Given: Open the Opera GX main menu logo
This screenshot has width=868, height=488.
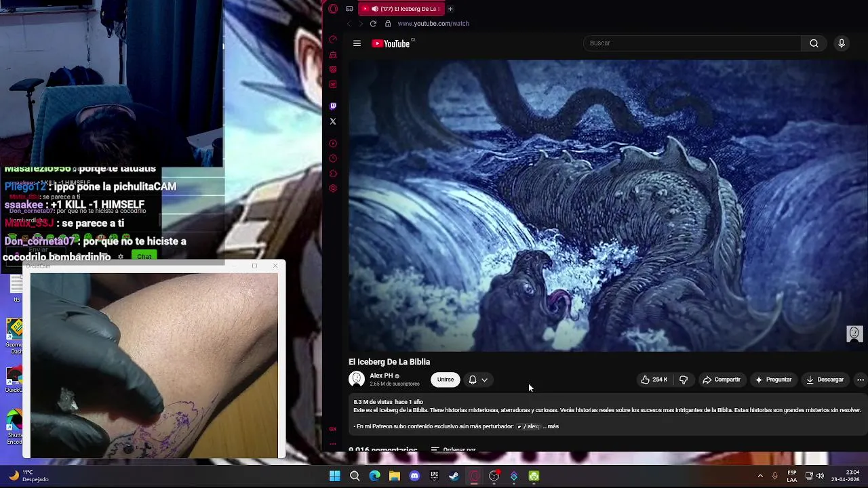Looking at the screenshot, I should [x=333, y=9].
